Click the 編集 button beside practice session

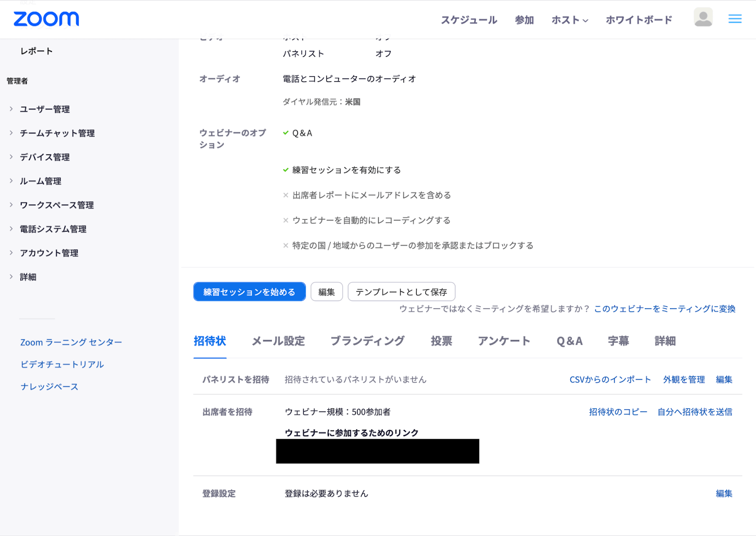click(326, 292)
